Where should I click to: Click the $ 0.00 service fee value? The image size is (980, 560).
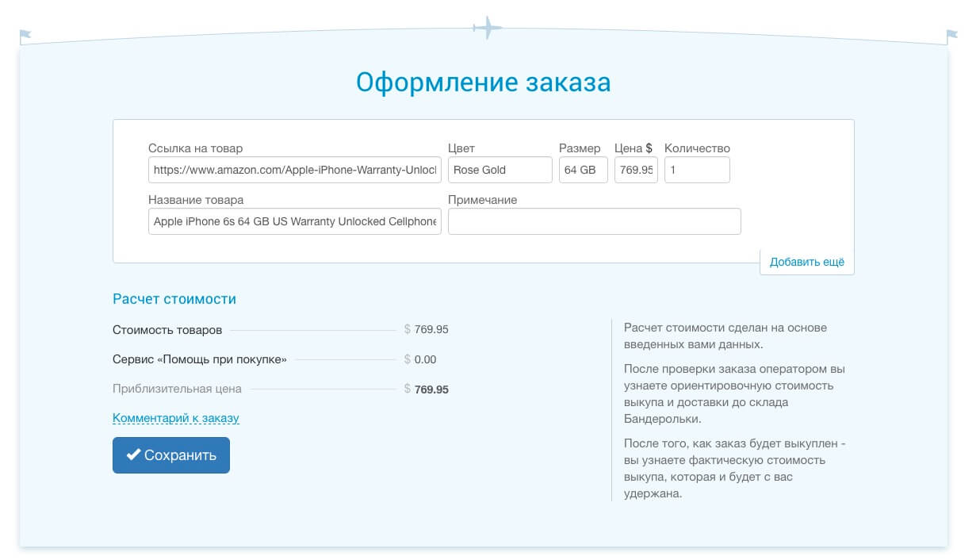tap(420, 359)
